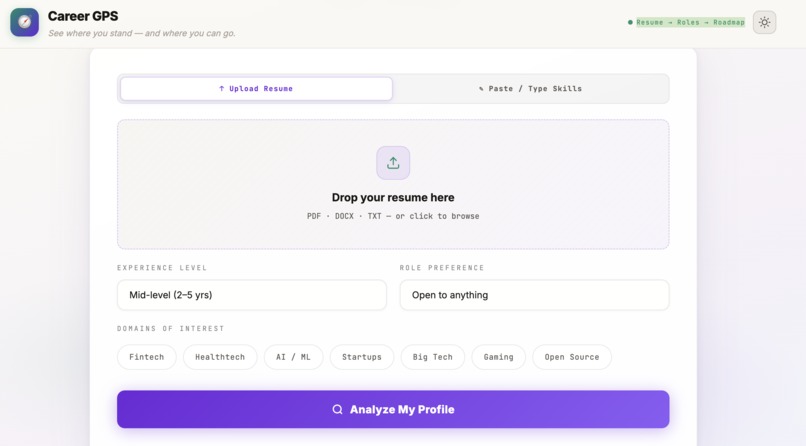Open the Experience Level dropdown

pos(252,295)
